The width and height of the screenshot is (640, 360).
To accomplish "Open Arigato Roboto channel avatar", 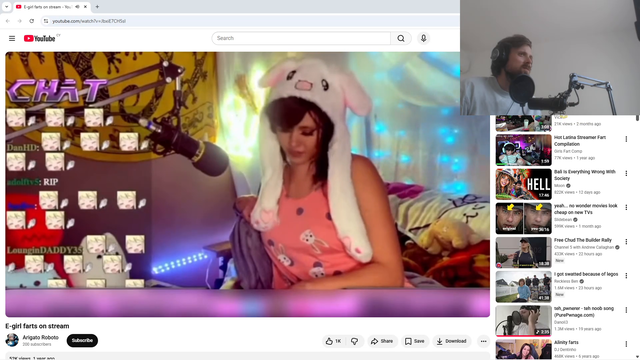I will click(12, 340).
